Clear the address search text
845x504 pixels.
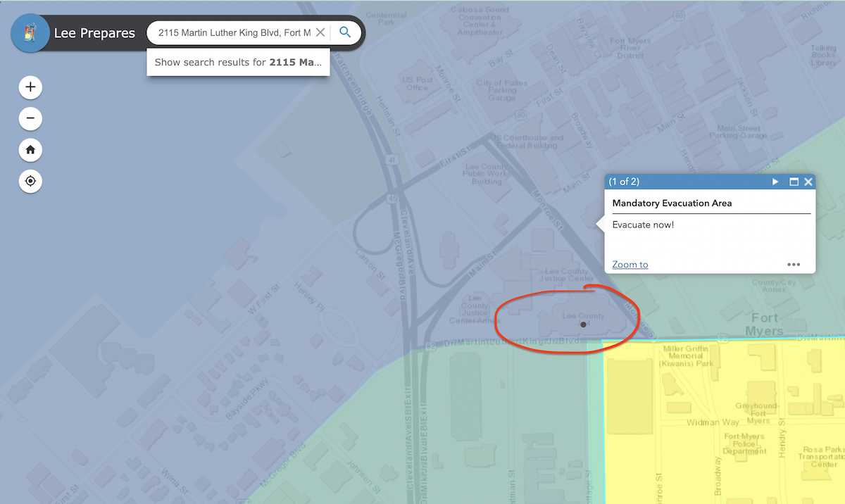click(320, 32)
